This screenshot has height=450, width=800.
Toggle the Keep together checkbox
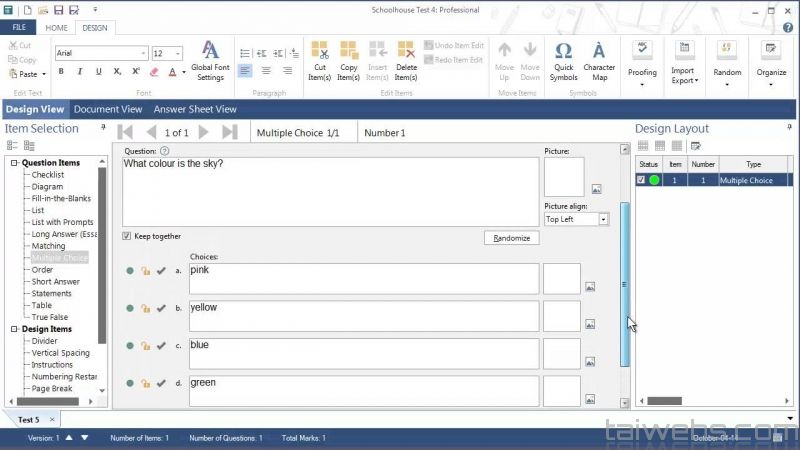point(127,236)
